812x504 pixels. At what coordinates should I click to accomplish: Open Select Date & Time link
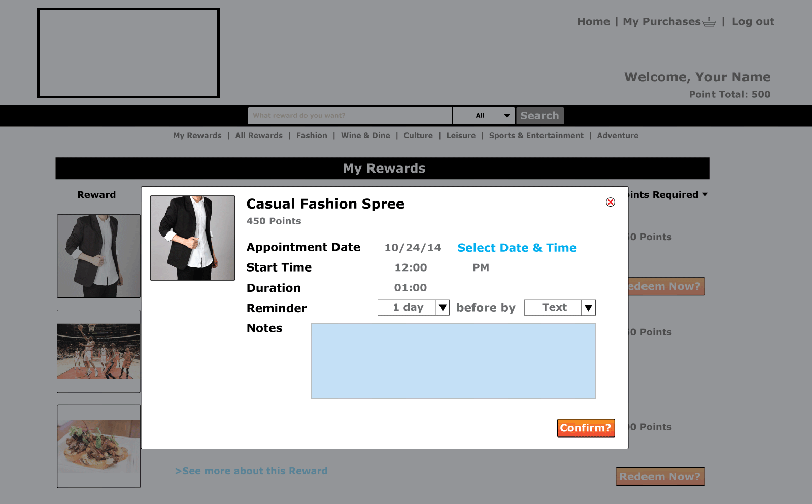pos(517,248)
